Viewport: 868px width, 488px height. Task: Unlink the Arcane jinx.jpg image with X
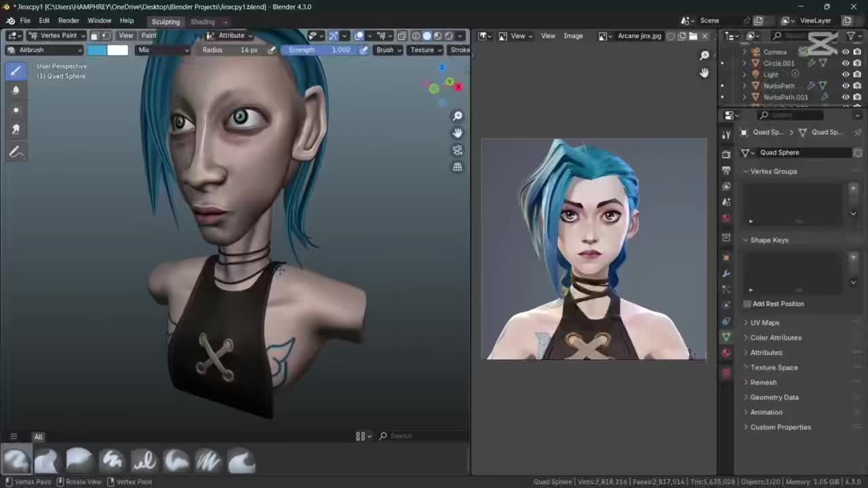pos(705,36)
